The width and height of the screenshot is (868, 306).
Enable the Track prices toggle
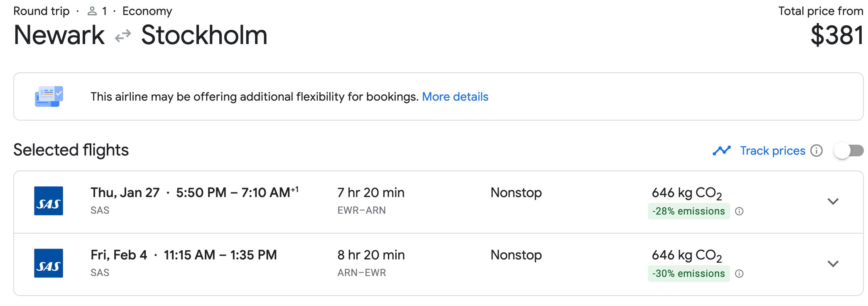(848, 151)
